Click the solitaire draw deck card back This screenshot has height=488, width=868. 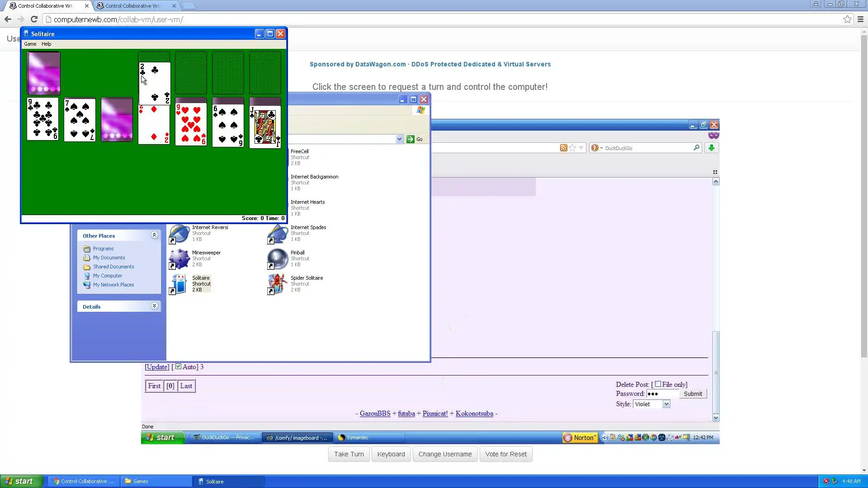point(44,73)
